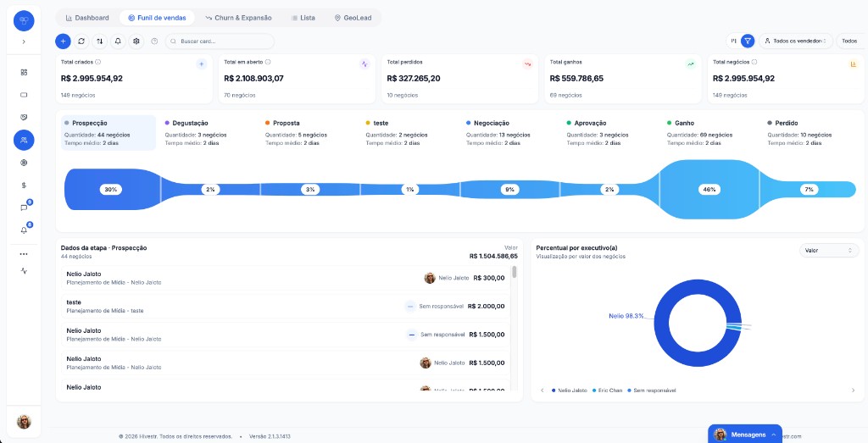Select the teste stage
This screenshot has width=868, height=443.
click(409, 133)
